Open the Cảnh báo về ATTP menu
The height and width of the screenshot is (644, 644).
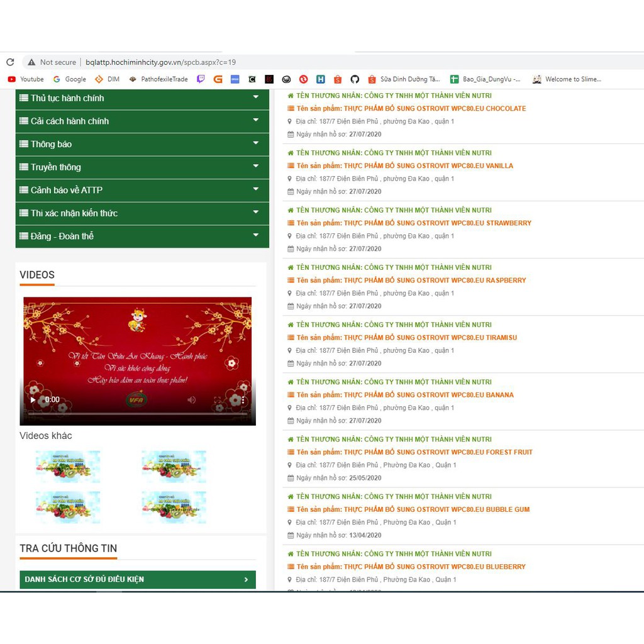[142, 190]
